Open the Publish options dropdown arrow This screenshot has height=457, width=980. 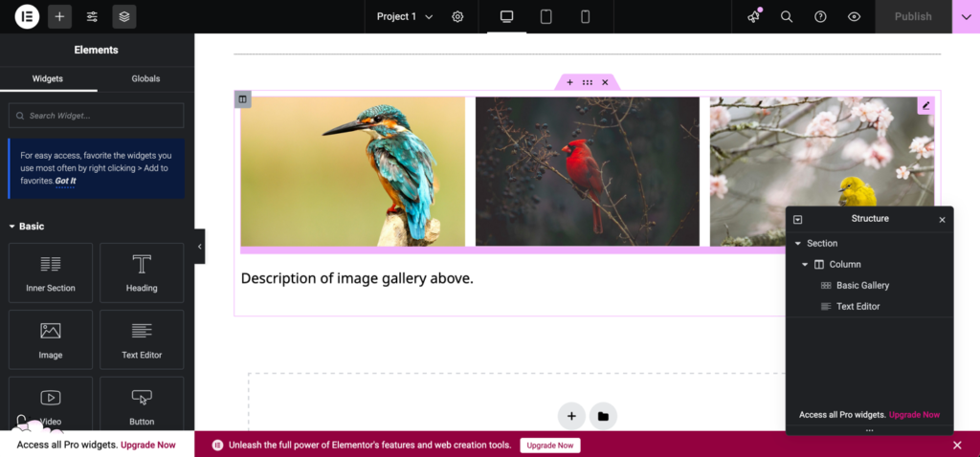966,17
